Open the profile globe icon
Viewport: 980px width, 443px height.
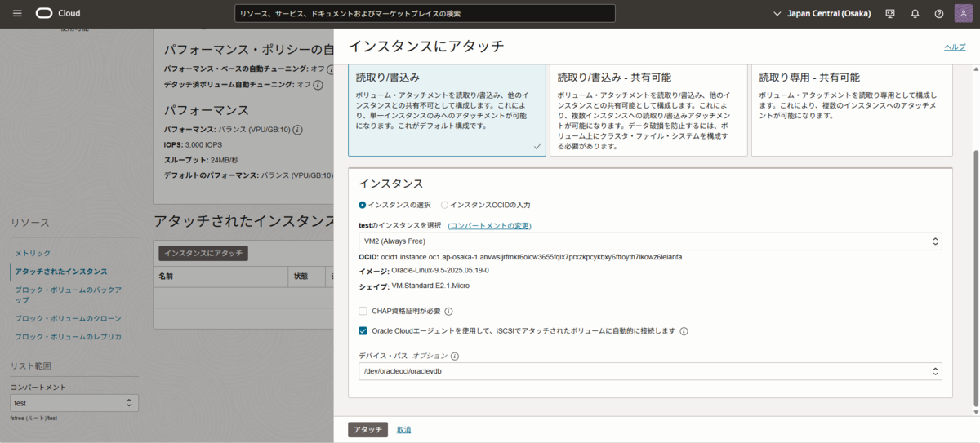tap(963, 13)
